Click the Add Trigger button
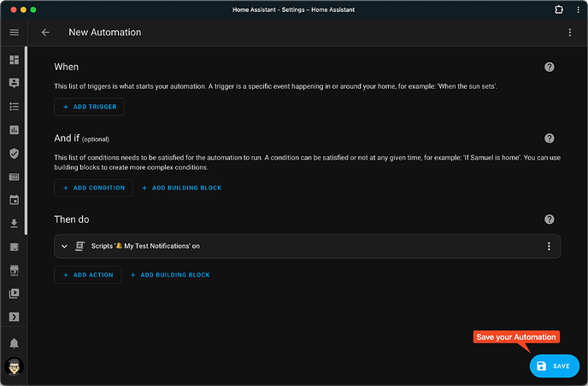 pos(90,107)
